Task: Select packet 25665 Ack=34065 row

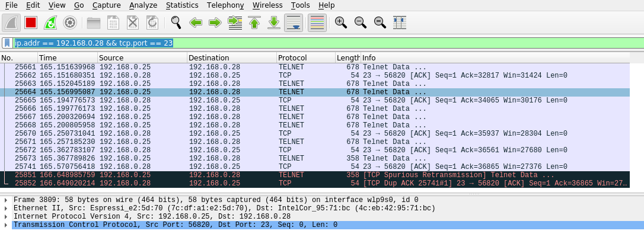Action: pos(315,101)
